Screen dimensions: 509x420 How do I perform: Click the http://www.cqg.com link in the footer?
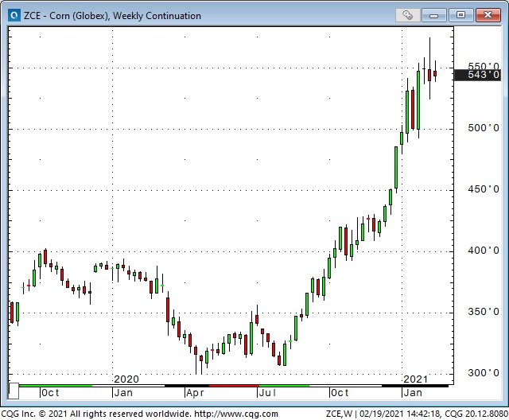[x=236, y=414]
